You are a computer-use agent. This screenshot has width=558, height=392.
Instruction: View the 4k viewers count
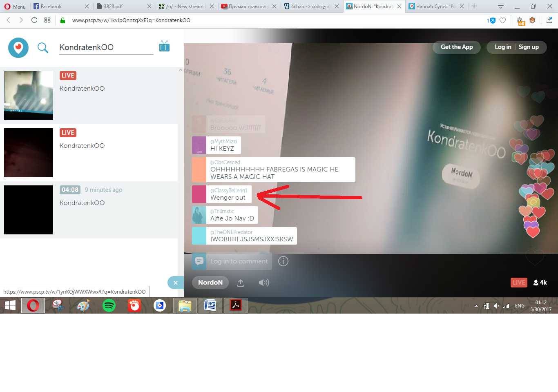(x=540, y=283)
